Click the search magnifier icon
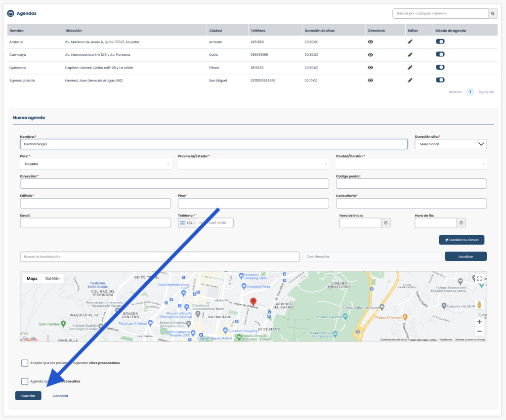Image resolution: width=506 pixels, height=420 pixels. pos(493,13)
